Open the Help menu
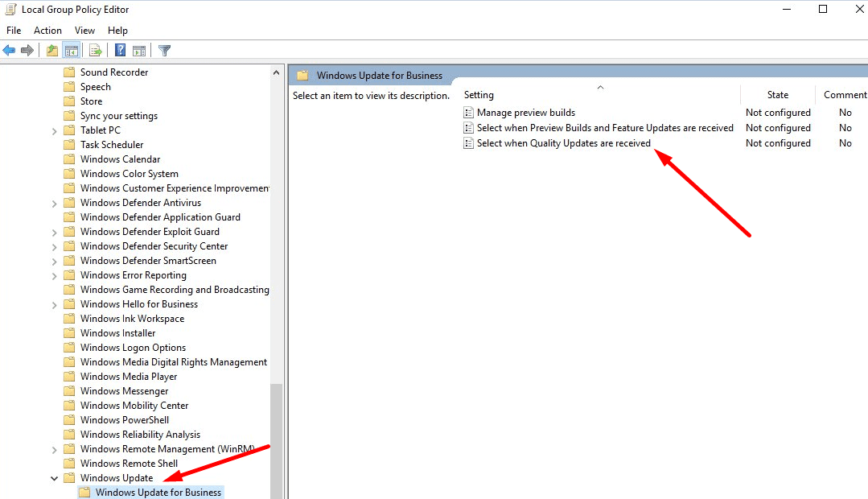The image size is (868, 499). click(117, 31)
